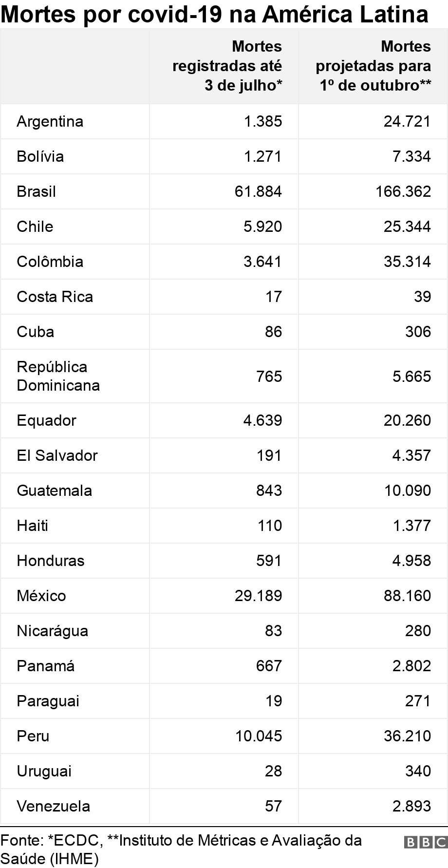
Task: Select the Costa Rica row label
Action: pyautogui.click(x=55, y=297)
